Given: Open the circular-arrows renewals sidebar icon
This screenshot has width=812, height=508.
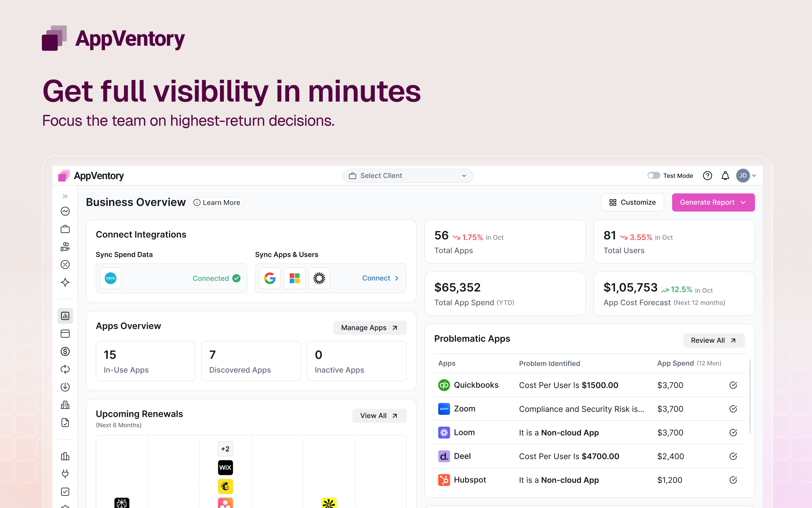Looking at the screenshot, I should click(65, 369).
